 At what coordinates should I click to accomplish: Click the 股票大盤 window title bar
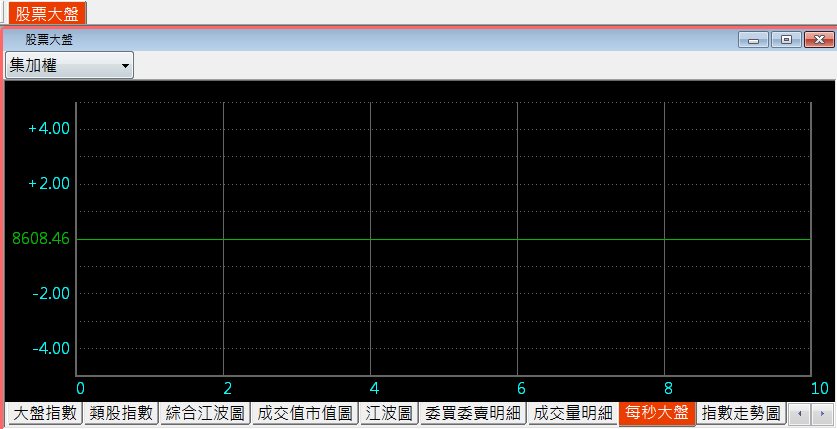400,40
